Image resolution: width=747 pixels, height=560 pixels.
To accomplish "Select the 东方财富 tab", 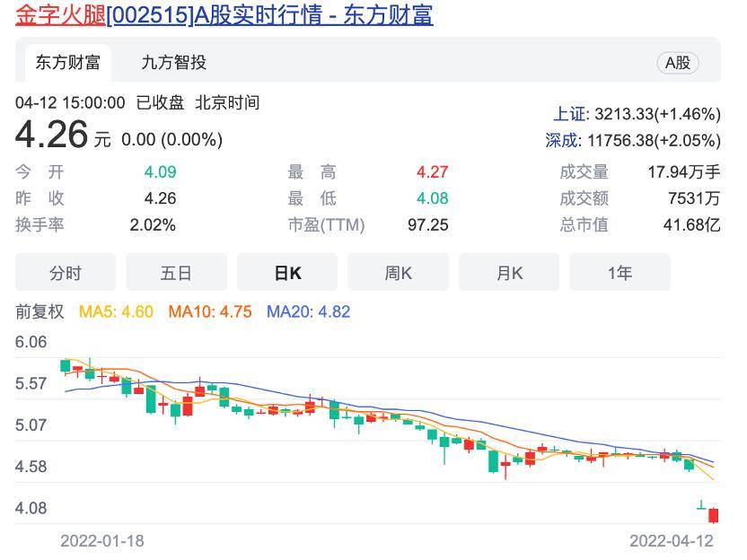I will (x=67, y=63).
